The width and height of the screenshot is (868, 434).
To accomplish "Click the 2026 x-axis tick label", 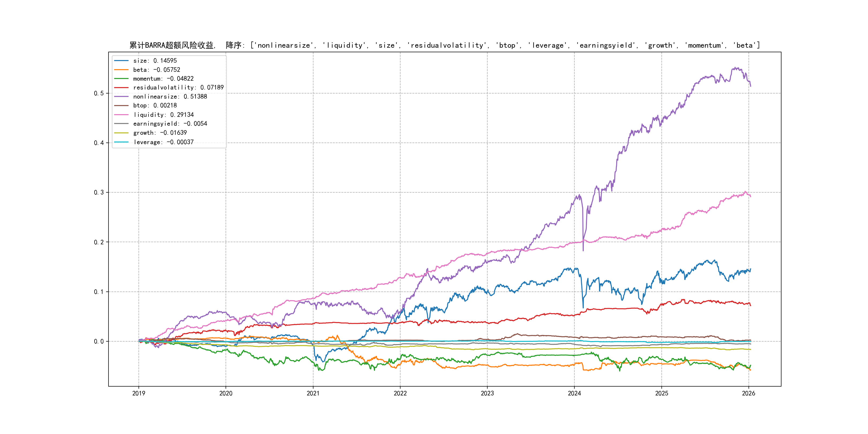I will point(748,393).
